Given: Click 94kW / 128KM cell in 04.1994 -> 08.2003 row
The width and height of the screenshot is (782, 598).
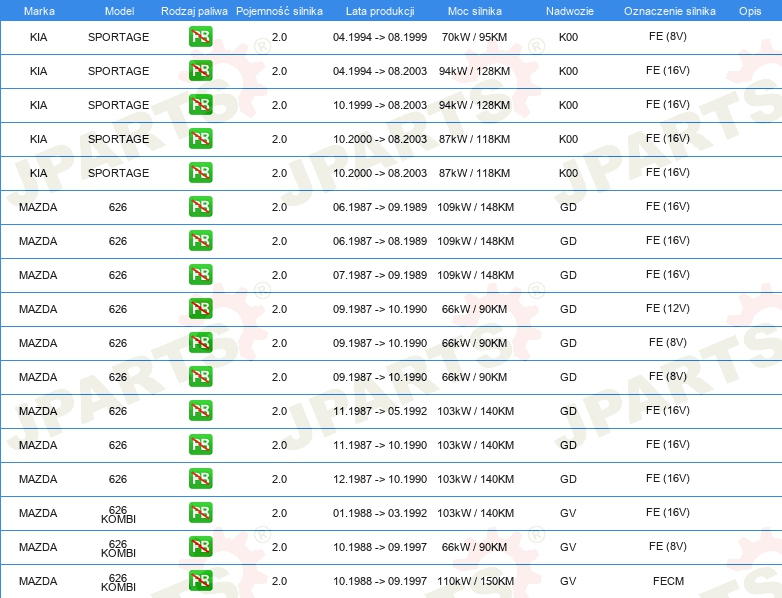Looking at the screenshot, I should coord(474,71).
